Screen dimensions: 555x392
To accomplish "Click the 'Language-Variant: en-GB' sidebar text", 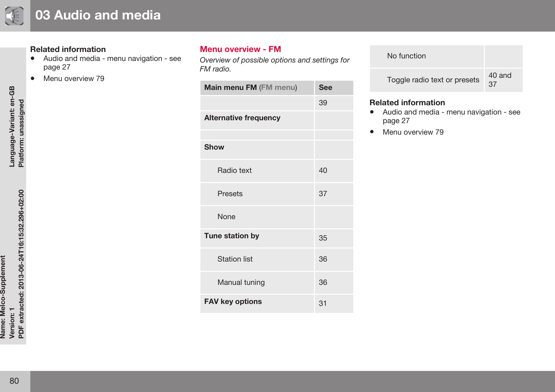I will (x=12, y=127).
